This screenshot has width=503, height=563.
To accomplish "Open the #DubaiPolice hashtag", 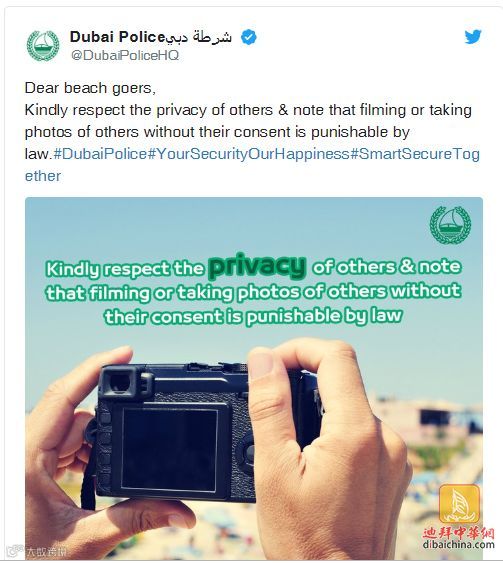I will click(100, 154).
